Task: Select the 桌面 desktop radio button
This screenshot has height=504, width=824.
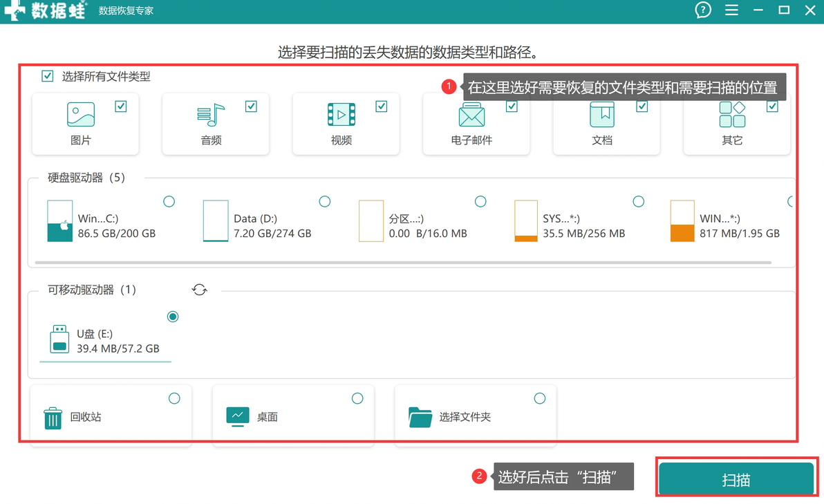Action: tap(357, 398)
